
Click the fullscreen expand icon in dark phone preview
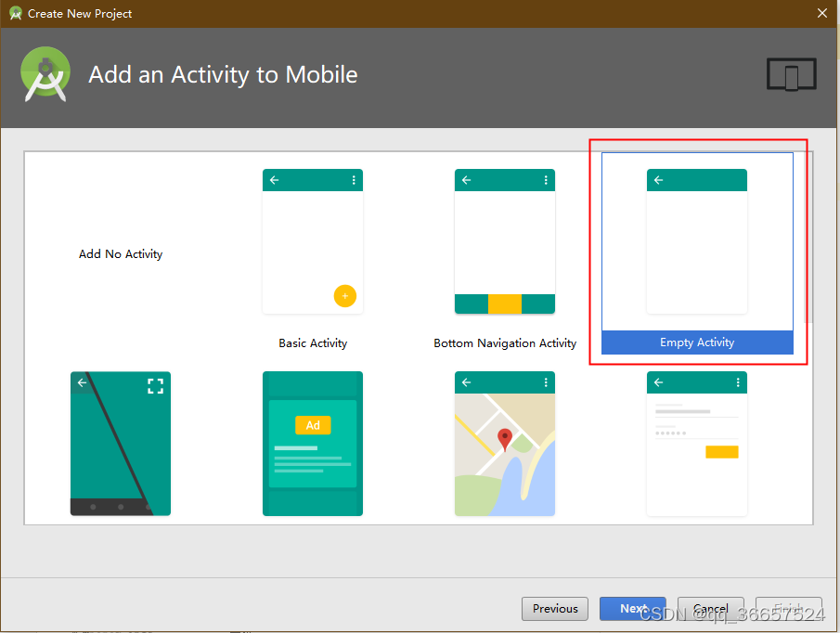(156, 382)
